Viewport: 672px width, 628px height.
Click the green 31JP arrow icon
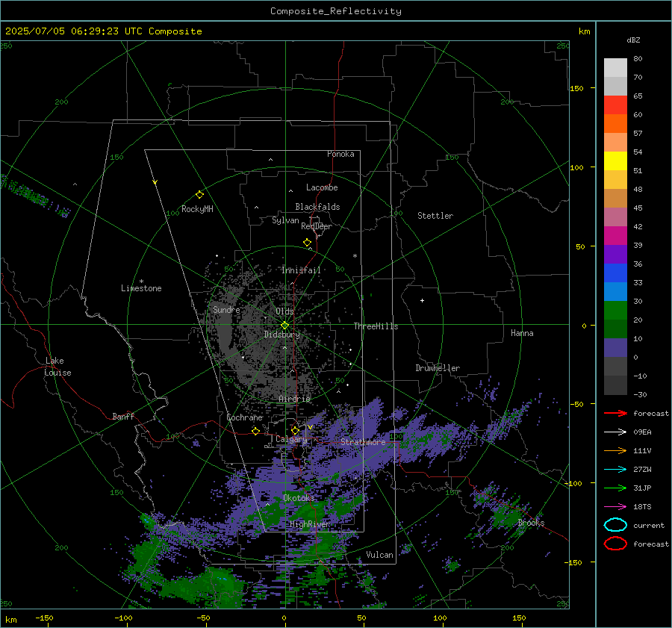[x=615, y=488]
